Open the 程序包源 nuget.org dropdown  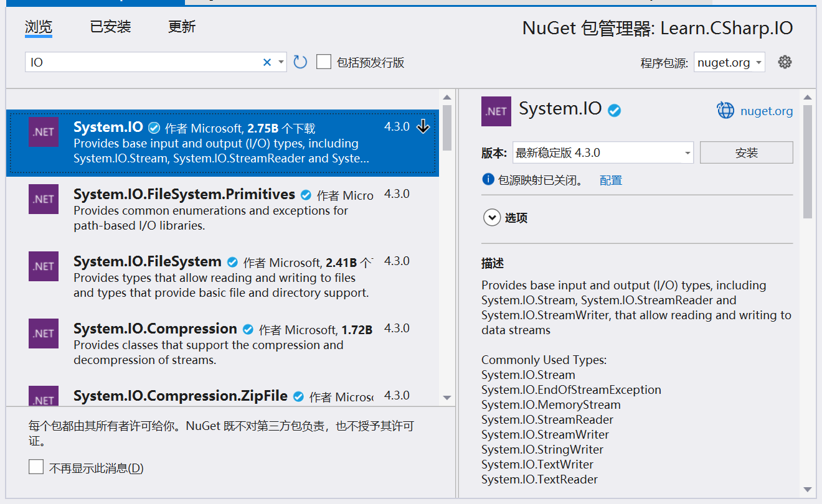coord(729,62)
